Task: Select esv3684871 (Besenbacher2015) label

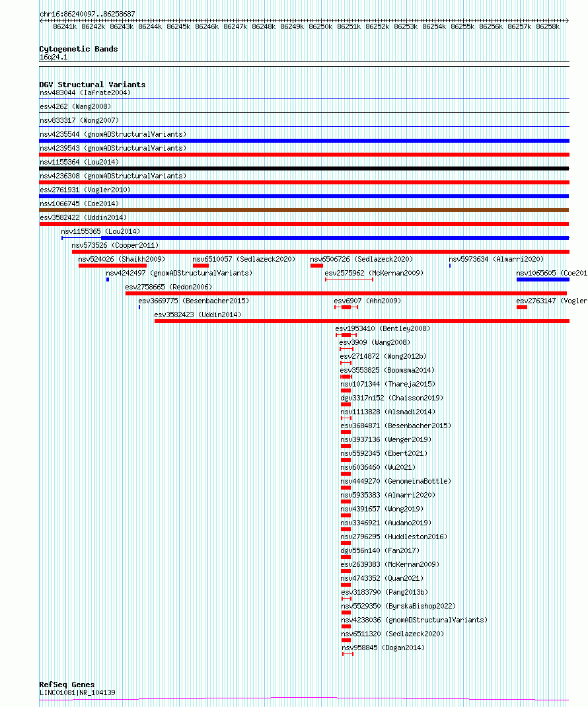Action: click(396, 426)
